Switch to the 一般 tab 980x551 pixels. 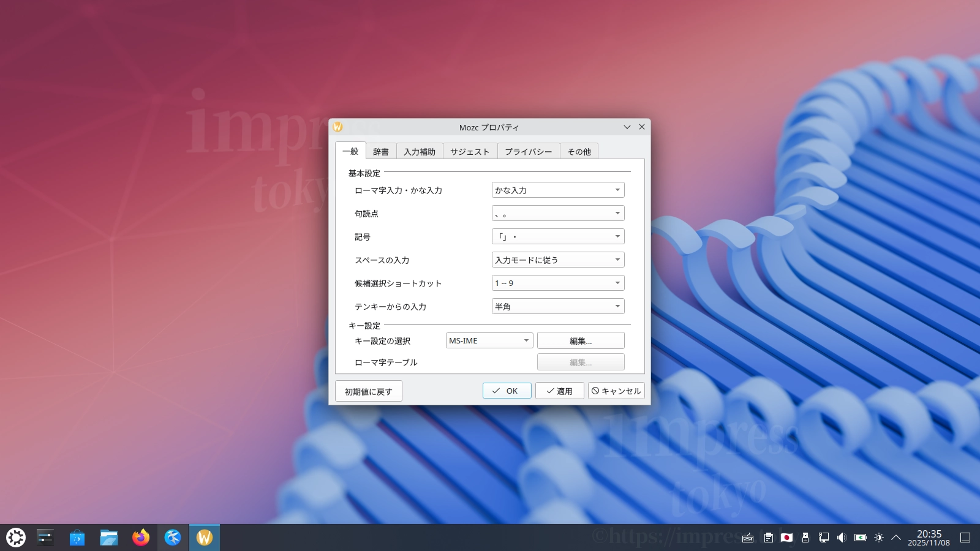[x=350, y=151]
